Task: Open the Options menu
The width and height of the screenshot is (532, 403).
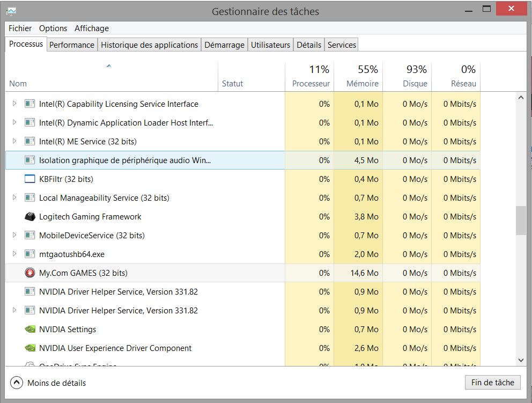Action: point(53,28)
